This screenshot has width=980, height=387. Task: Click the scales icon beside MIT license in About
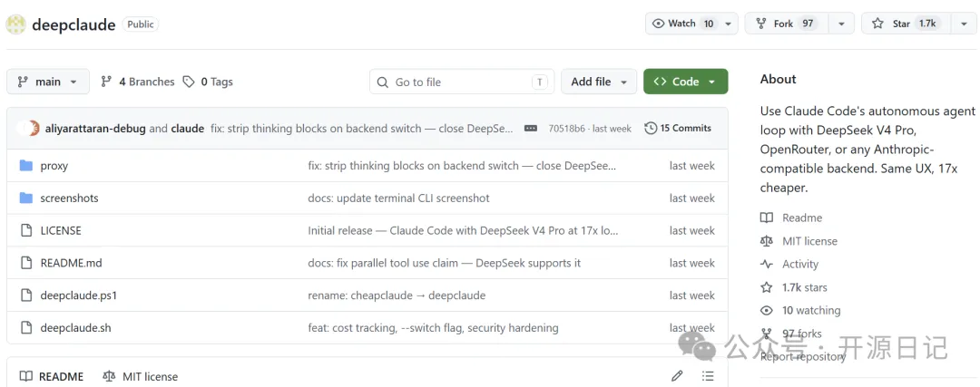tap(766, 241)
